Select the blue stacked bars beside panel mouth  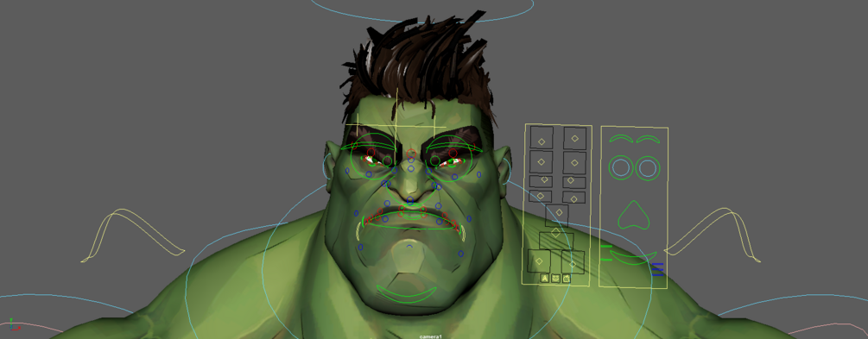tap(657, 269)
